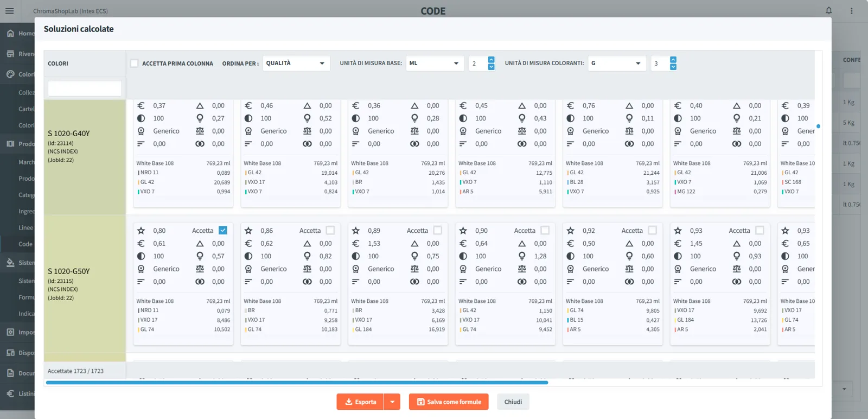Open the Ordina per Qualità dropdown
The image size is (868, 419).
click(x=296, y=64)
